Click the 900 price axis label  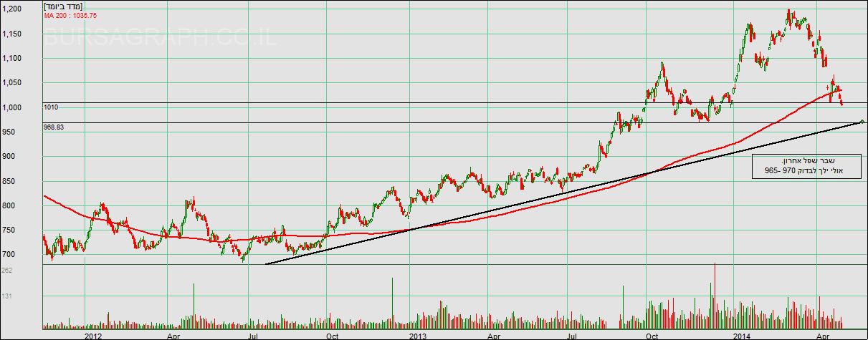tap(8, 157)
